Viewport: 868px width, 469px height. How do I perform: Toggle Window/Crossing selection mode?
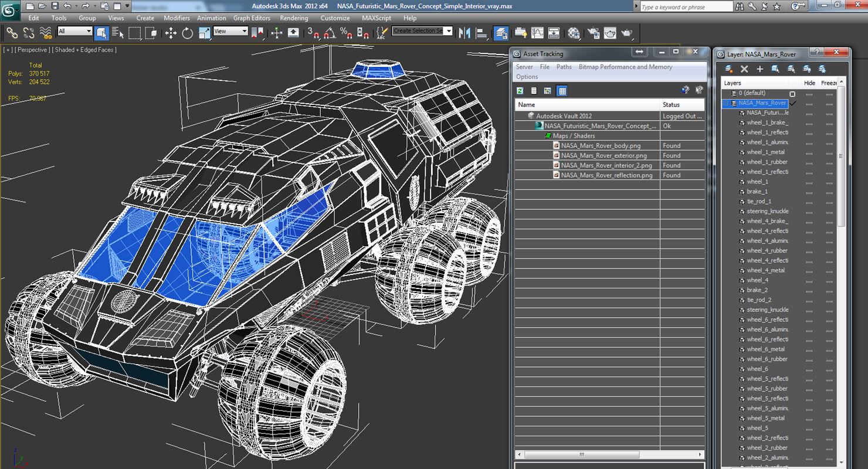[x=151, y=33]
